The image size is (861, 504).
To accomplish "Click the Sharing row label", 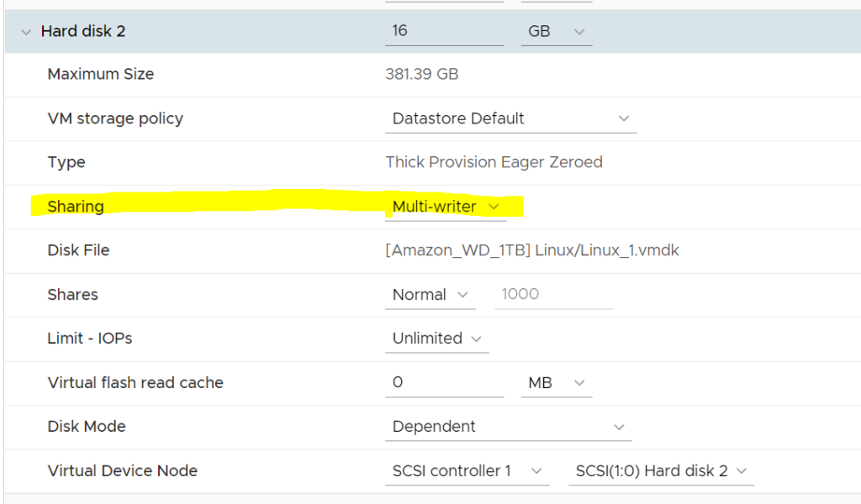I will pyautogui.click(x=76, y=207).
